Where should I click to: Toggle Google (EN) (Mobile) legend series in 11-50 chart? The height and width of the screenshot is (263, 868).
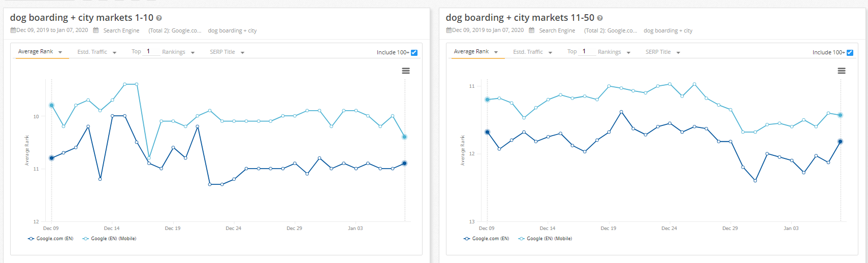(x=545, y=239)
